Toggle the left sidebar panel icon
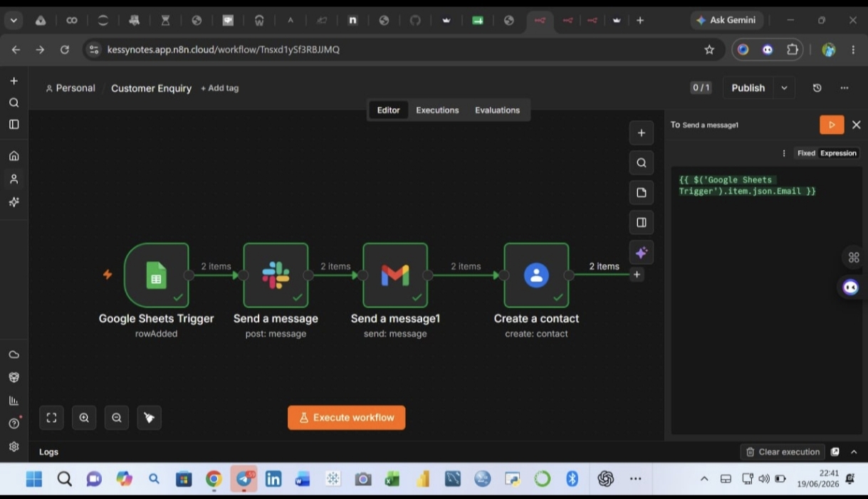This screenshot has width=868, height=499. [x=14, y=125]
